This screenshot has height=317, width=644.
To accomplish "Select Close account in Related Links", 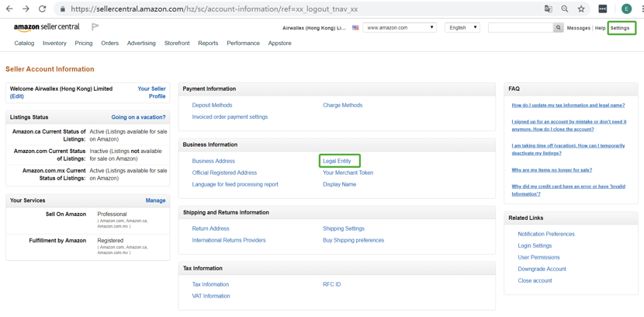I will pyautogui.click(x=535, y=280).
